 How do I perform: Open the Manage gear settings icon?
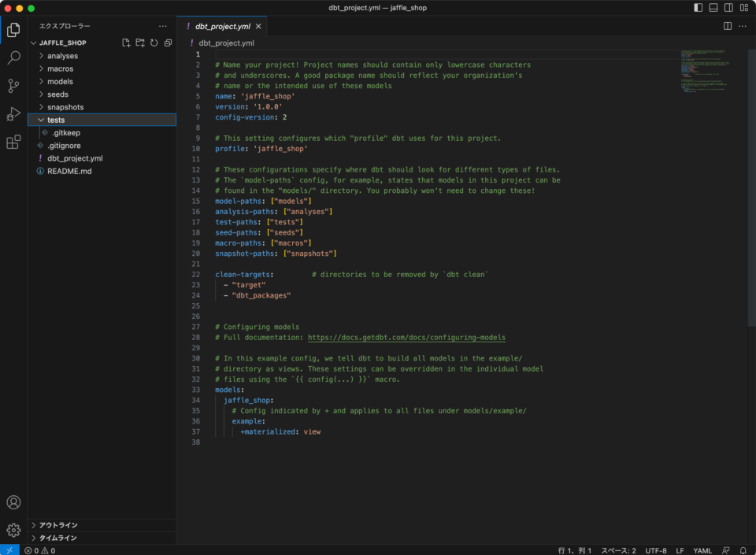point(13,530)
